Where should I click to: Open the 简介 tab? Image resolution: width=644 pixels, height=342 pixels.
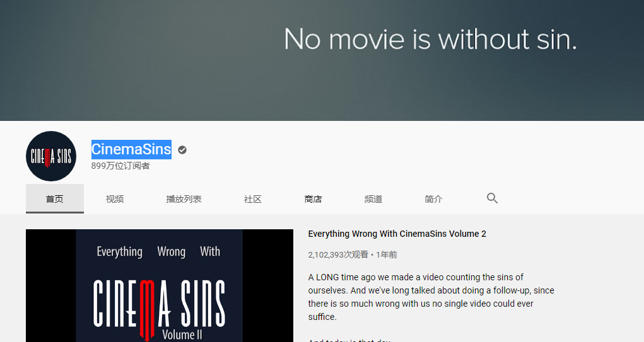433,199
